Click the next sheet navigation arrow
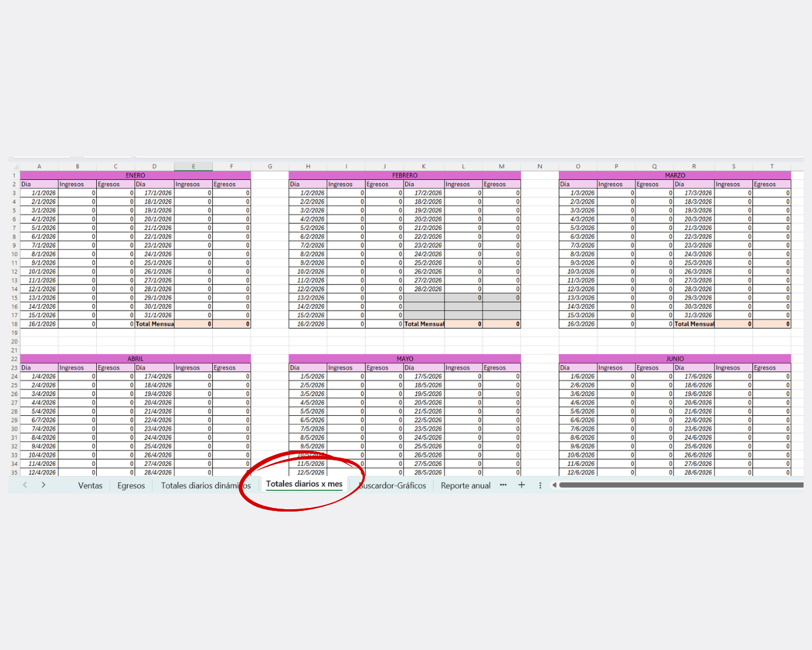 point(43,485)
